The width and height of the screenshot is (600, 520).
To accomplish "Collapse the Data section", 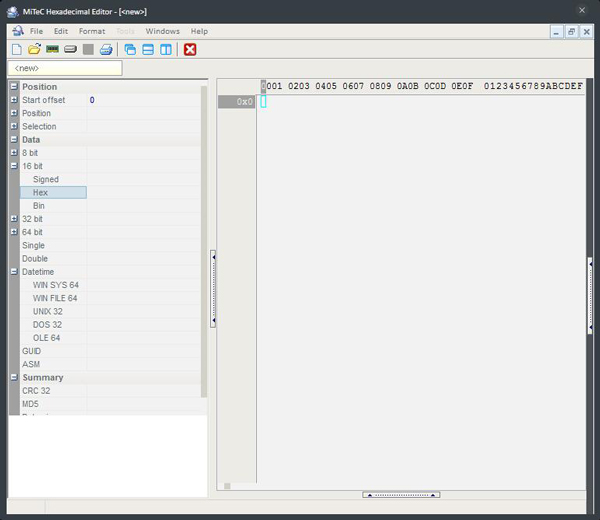I will click(x=14, y=139).
